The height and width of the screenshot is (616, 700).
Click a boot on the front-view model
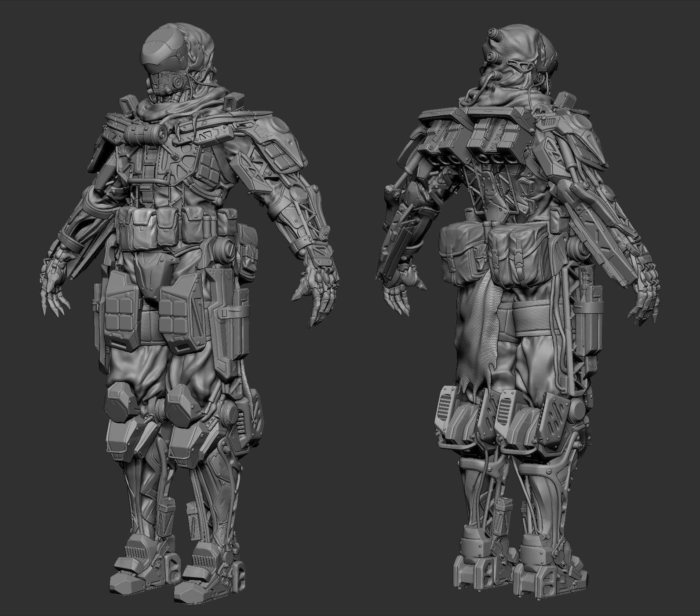pos(132,568)
